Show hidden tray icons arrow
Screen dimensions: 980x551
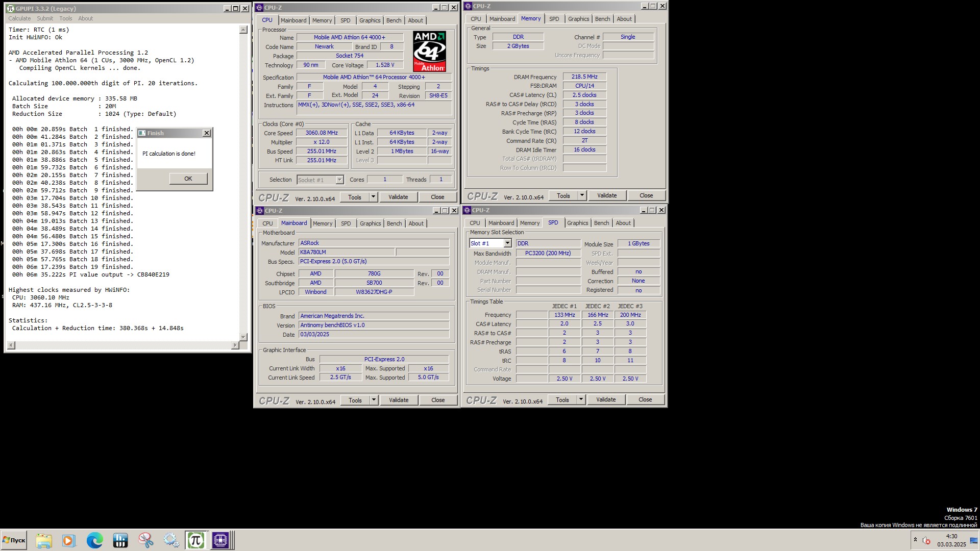pyautogui.click(x=915, y=540)
